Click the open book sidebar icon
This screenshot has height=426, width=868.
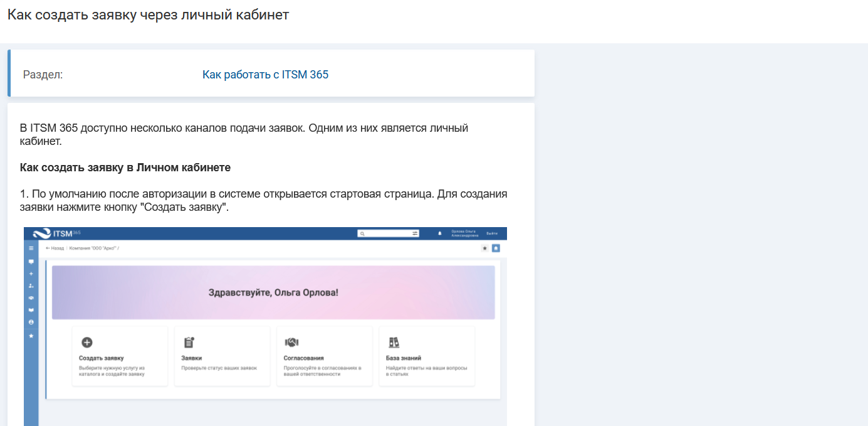point(31,310)
